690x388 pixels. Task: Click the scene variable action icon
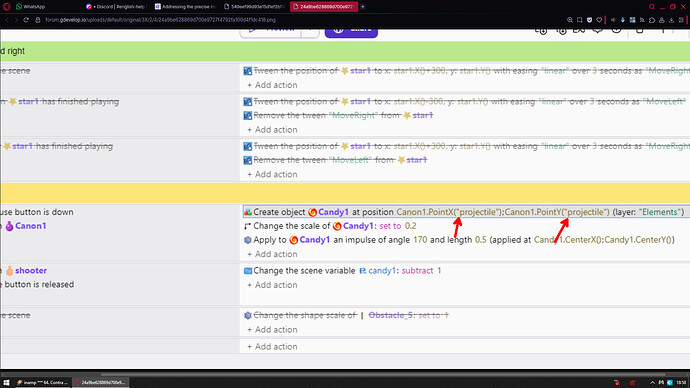(x=248, y=271)
